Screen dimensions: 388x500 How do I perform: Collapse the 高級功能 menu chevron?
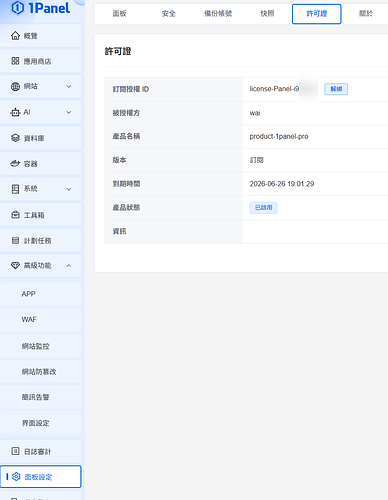69,266
